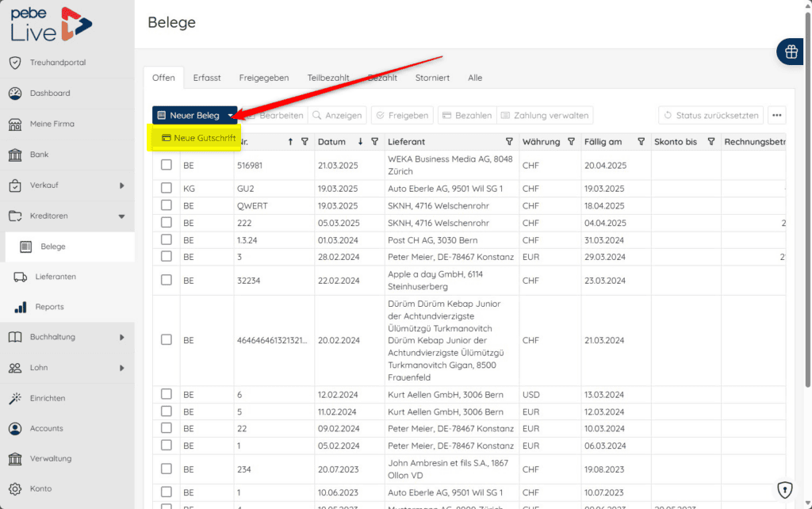Click Status zurücksetzen button

pyautogui.click(x=711, y=116)
